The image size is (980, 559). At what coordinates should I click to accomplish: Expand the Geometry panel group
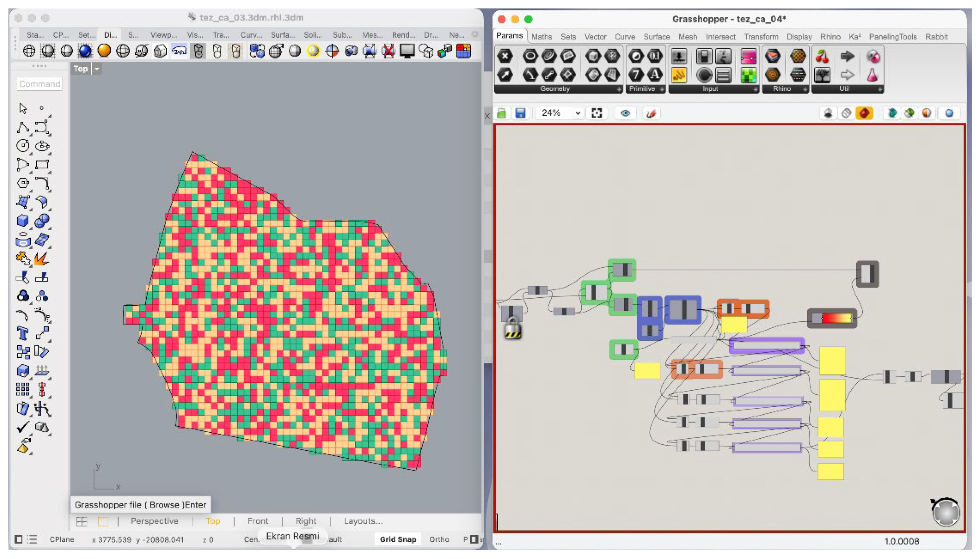618,89
